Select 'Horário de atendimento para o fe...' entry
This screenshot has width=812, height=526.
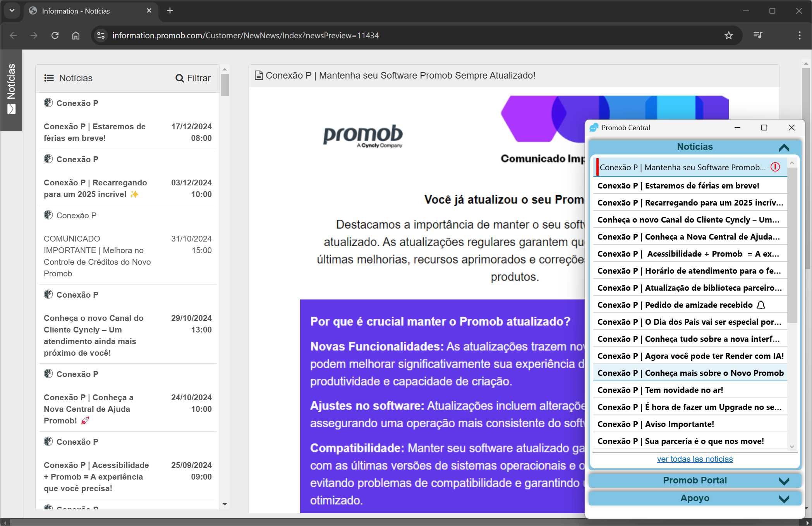690,271
